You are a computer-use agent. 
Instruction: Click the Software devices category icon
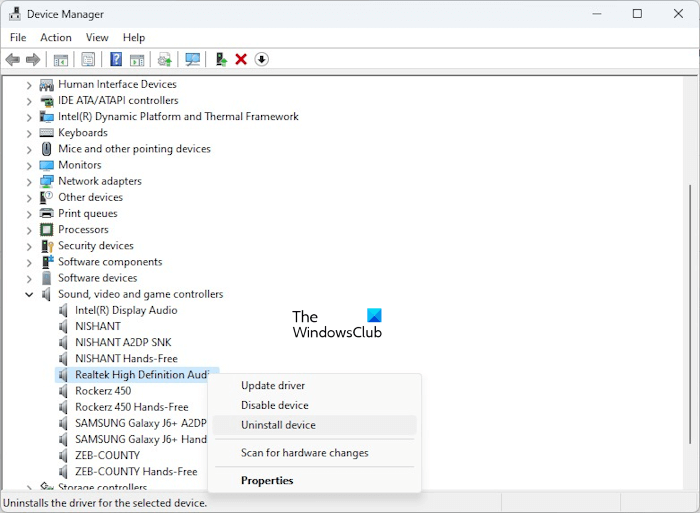point(46,278)
